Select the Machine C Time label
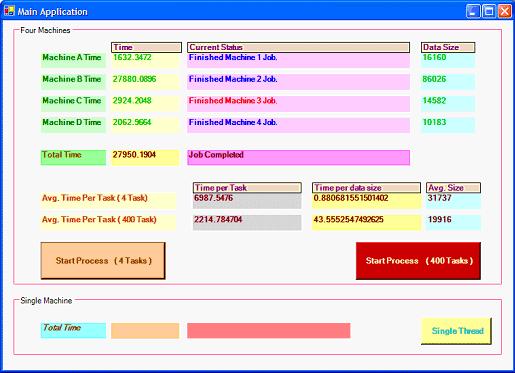 click(73, 103)
